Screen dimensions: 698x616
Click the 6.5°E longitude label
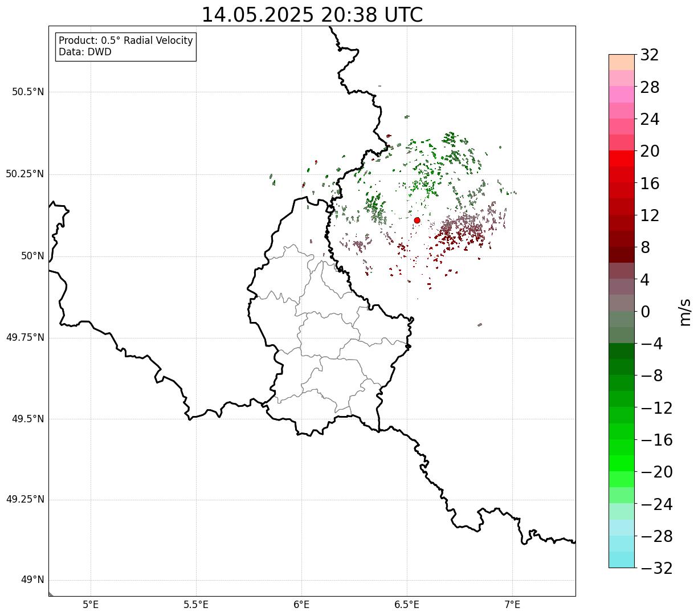(x=407, y=605)
